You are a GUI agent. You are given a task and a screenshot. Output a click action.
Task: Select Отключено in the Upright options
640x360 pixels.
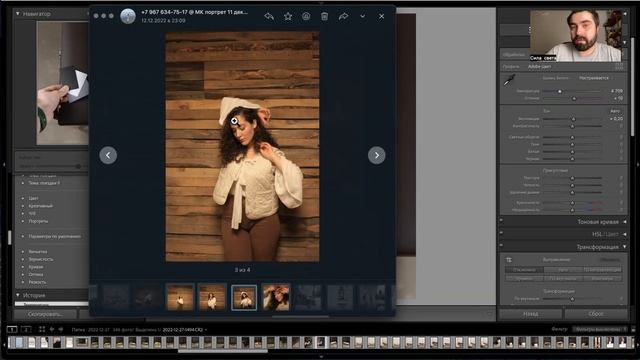point(524,270)
